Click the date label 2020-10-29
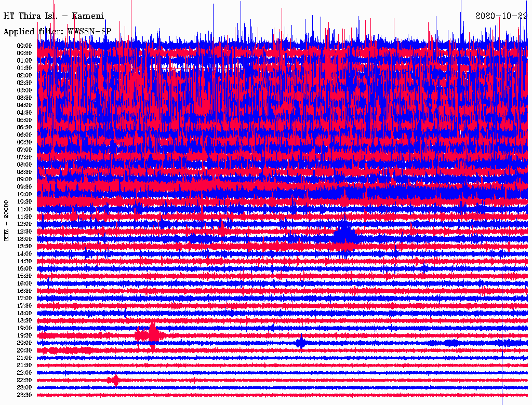This screenshot has height=405, width=532. click(x=501, y=16)
